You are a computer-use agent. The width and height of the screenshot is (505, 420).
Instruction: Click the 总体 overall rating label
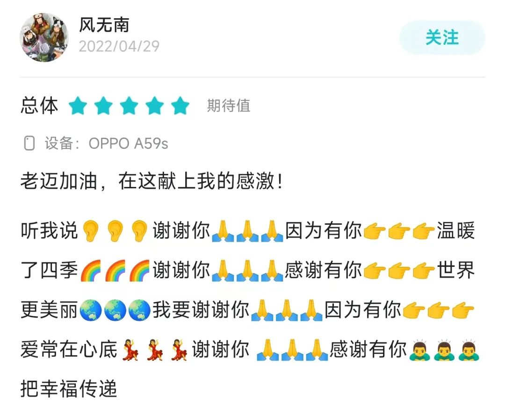39,106
